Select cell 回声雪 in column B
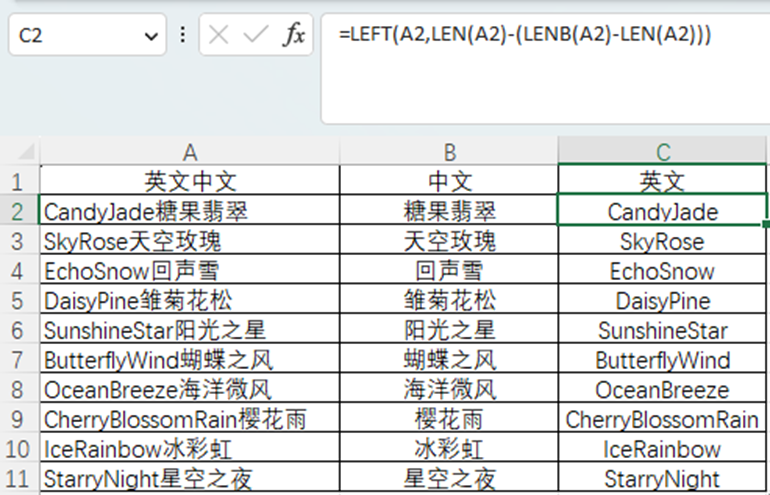Image resolution: width=770 pixels, height=495 pixels. point(449,270)
